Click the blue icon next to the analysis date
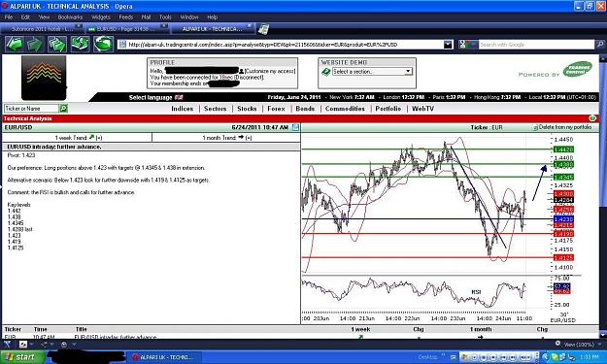The width and height of the screenshot is (607, 364). click(295, 127)
